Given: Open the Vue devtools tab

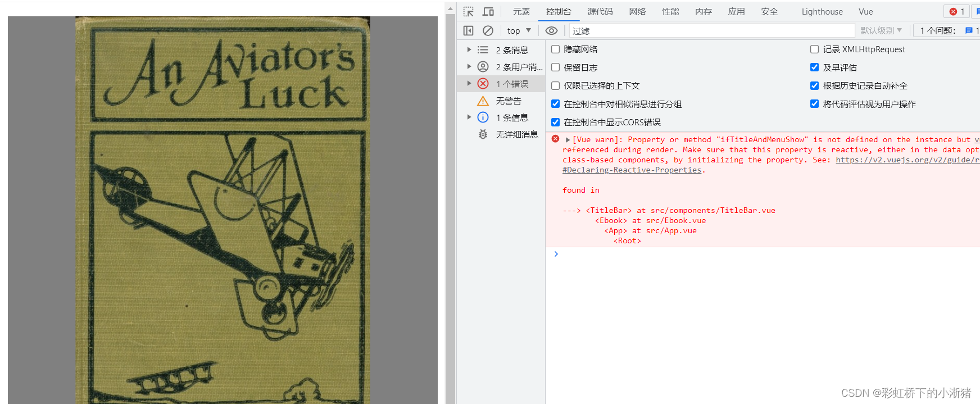Looking at the screenshot, I should 866,12.
